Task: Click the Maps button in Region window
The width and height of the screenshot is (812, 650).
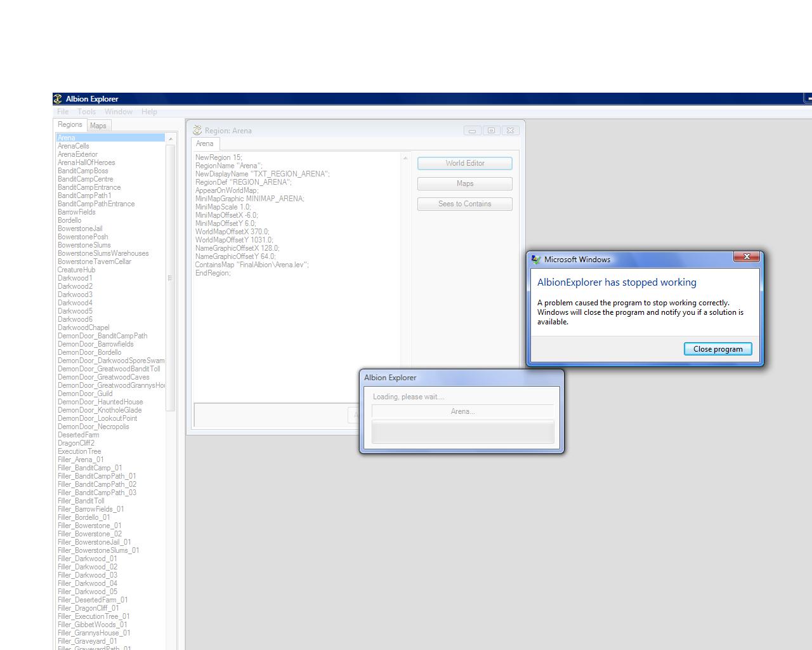Action: coord(465,183)
